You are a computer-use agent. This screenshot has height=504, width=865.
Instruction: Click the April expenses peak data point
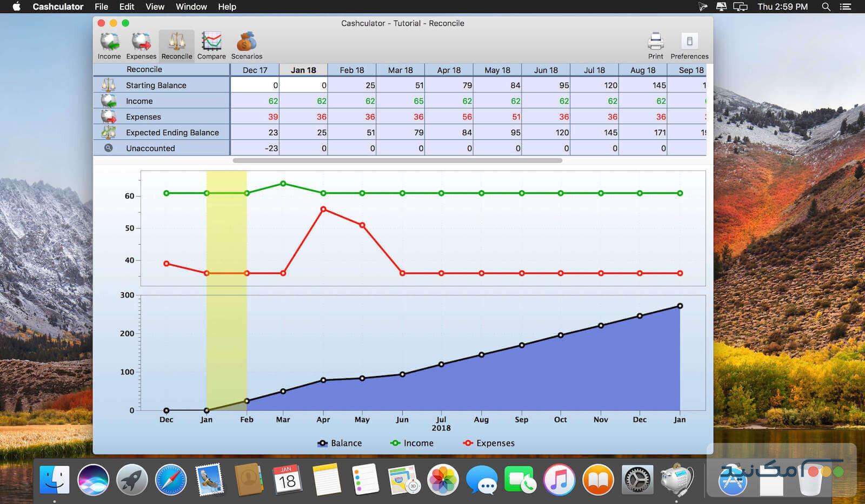[x=323, y=209]
